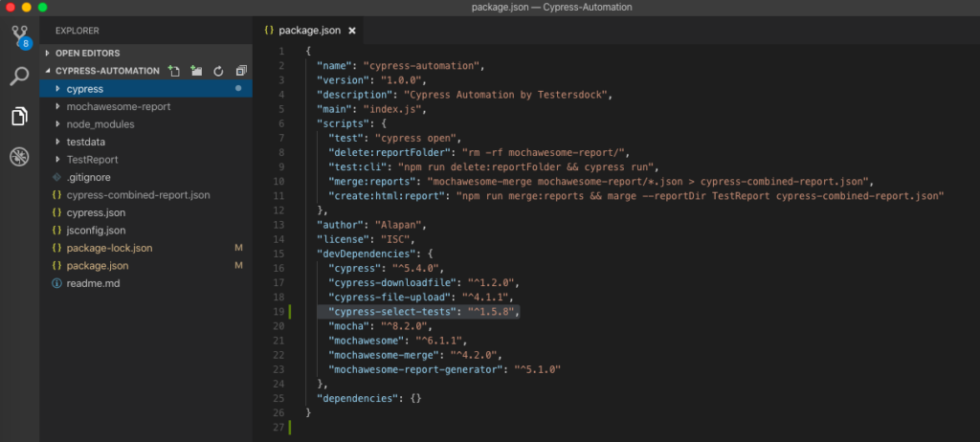This screenshot has height=442, width=980.
Task: Click the New File icon
Action: pos(174,71)
